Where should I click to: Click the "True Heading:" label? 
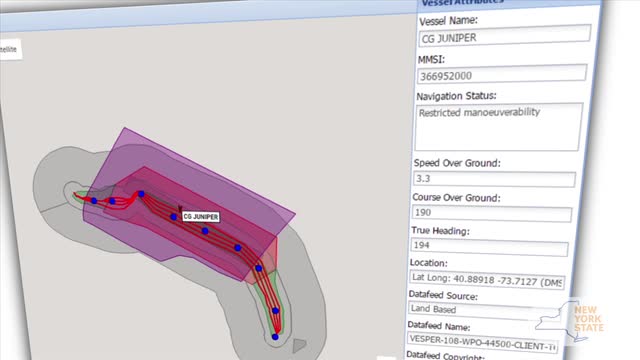point(440,231)
